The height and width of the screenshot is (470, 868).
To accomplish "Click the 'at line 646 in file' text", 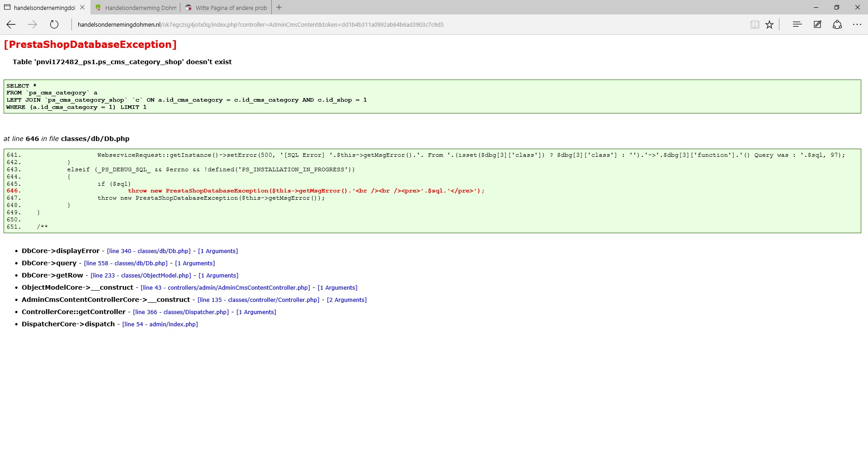I will (x=66, y=139).
